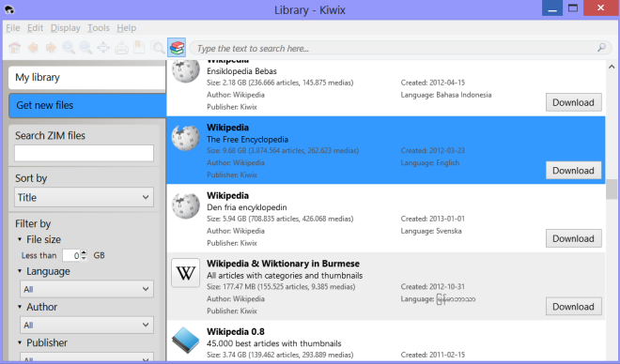Click the search magnifier icon in search bar
The image size is (620, 364).
click(601, 48)
